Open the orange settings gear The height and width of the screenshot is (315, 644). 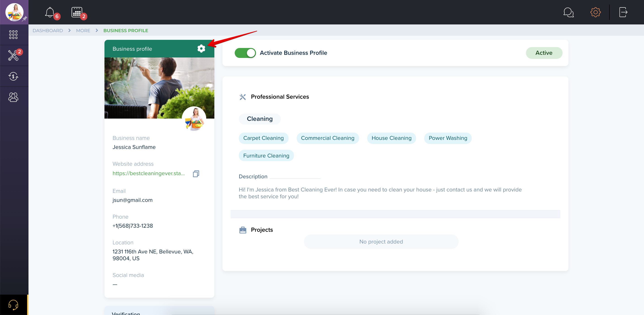click(595, 12)
